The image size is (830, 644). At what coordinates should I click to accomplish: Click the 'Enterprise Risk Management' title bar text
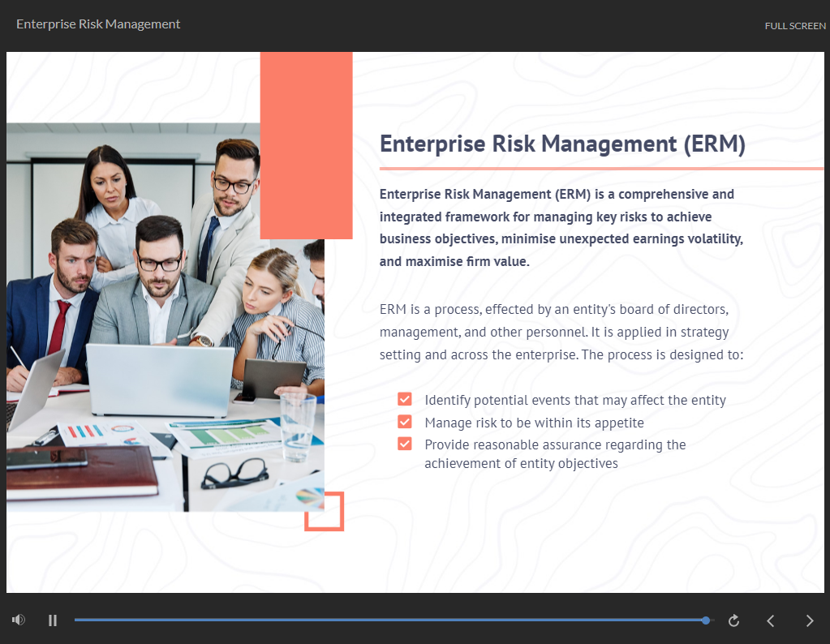97,24
